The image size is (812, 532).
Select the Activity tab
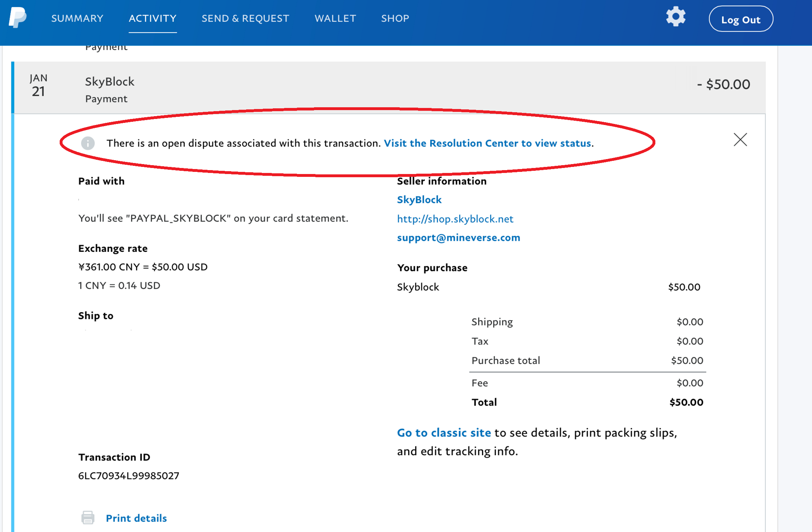pos(153,18)
